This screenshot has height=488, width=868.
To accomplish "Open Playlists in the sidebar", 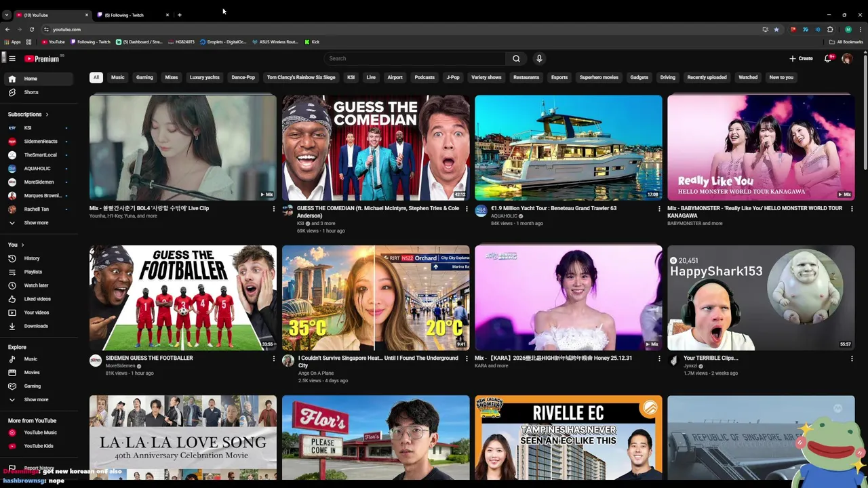I will pyautogui.click(x=38, y=272).
